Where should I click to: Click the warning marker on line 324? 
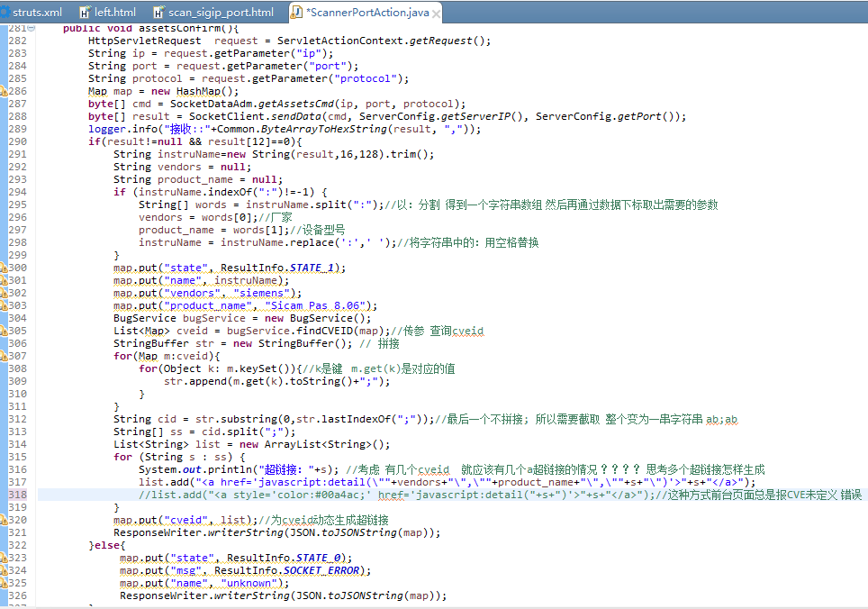pos(4,570)
